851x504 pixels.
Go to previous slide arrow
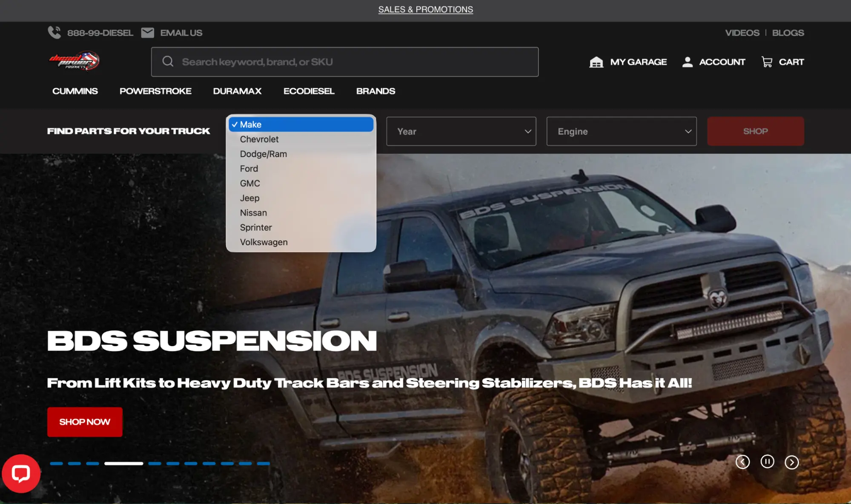[742, 462]
